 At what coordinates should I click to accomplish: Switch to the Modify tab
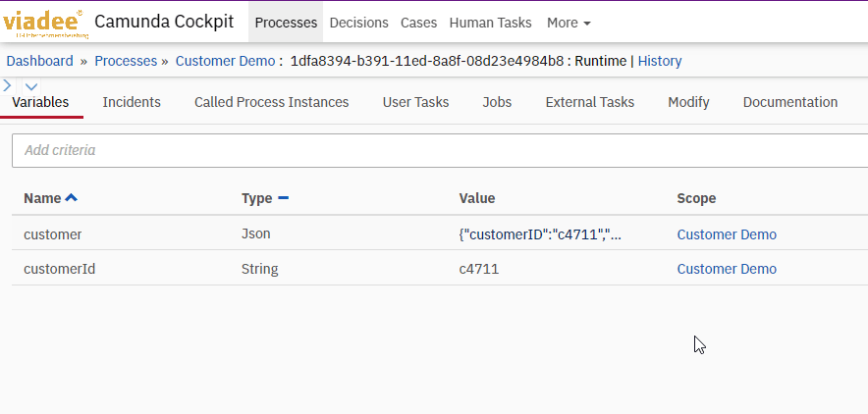[688, 102]
